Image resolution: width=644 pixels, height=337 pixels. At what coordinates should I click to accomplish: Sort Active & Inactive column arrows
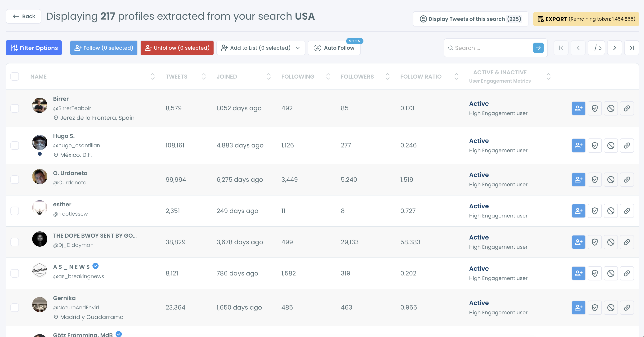549,76
